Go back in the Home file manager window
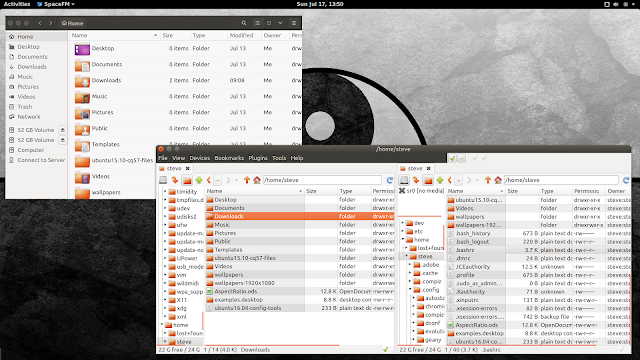Screen dimensions: 640x360 (40, 23)
